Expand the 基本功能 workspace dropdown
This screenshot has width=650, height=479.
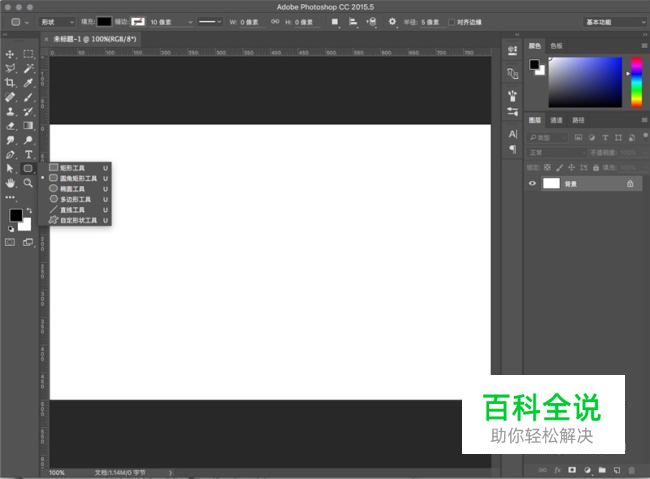coord(613,21)
